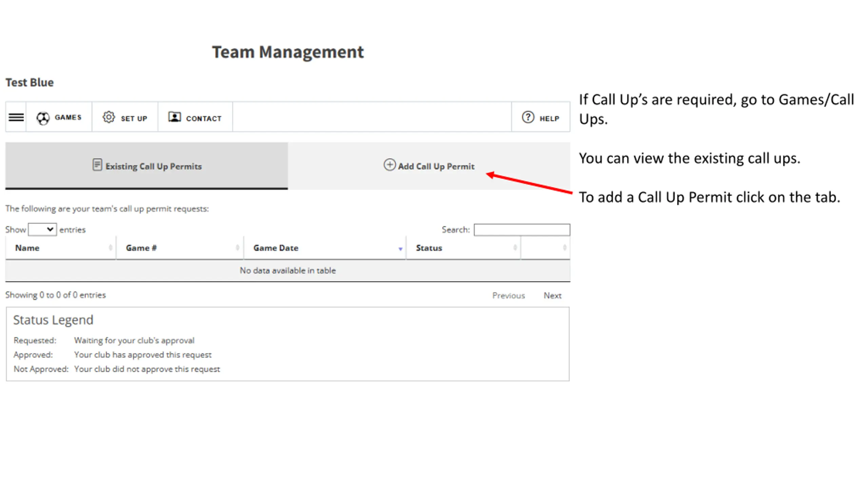Click 'Waiting for your club's approval' text
Screen dimensions: 868x488
pyautogui.click(x=134, y=340)
